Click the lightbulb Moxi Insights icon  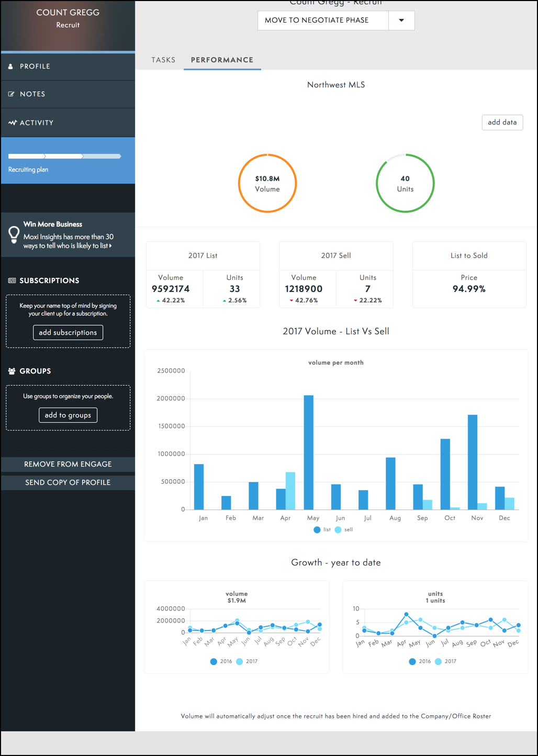click(14, 234)
